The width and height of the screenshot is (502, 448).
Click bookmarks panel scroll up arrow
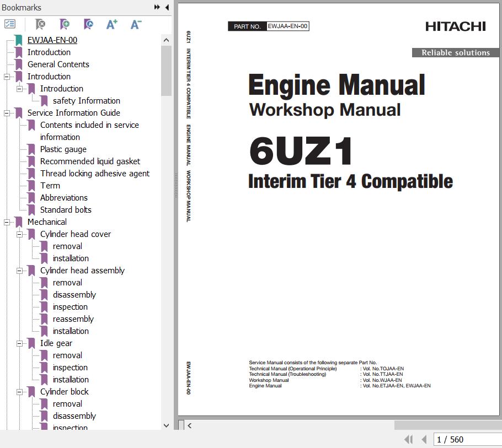pyautogui.click(x=166, y=40)
